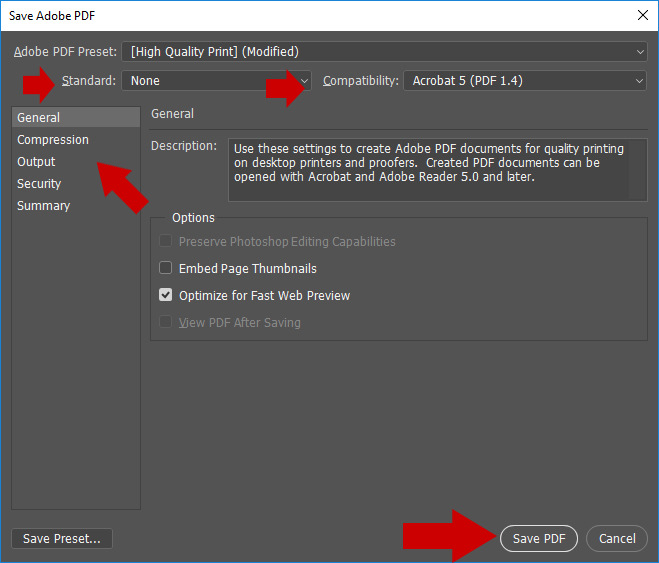This screenshot has height=563, width=659.
Task: Click the disabled View PDF After Saving checkbox
Action: point(166,322)
